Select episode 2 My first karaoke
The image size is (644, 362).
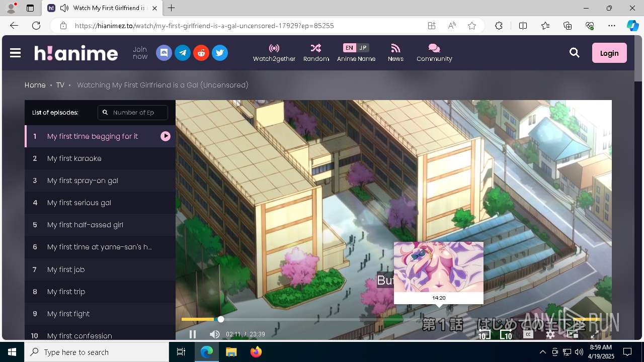[x=100, y=158]
